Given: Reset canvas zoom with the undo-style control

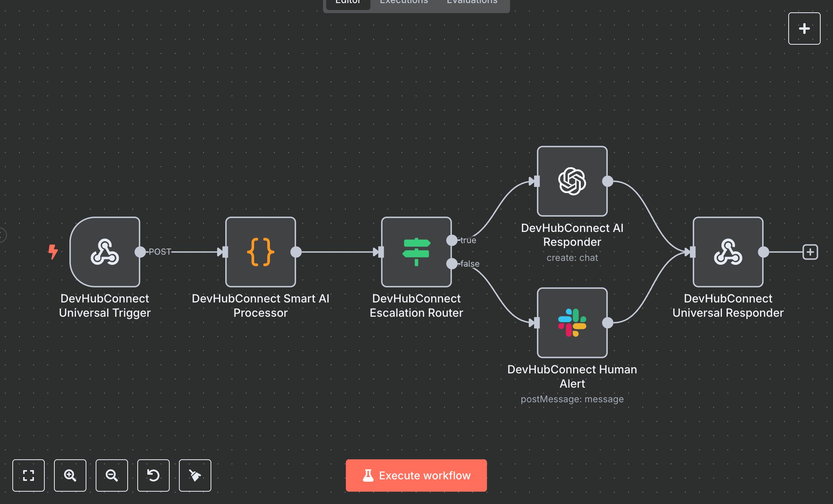Looking at the screenshot, I should coord(153,475).
